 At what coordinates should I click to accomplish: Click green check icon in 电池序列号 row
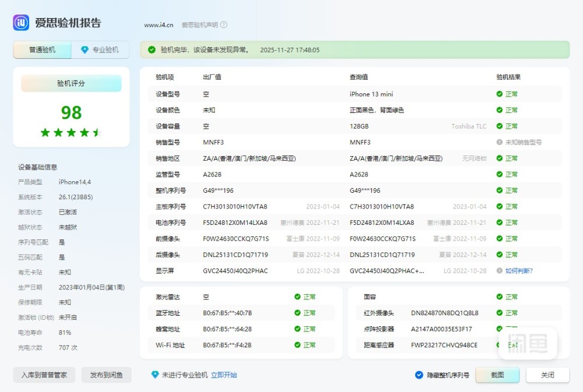[x=500, y=223]
